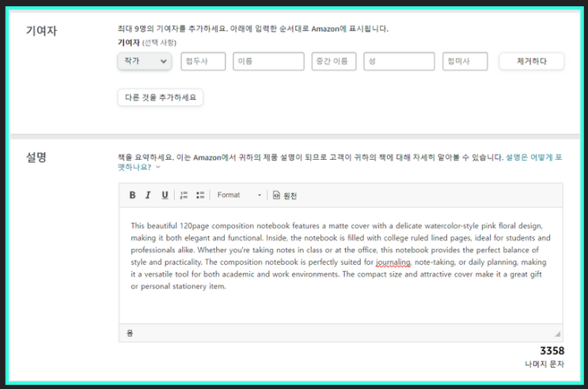Viewport: 588px width, 389px height.
Task: Click the 중간 이름 middle name field
Action: (334, 61)
